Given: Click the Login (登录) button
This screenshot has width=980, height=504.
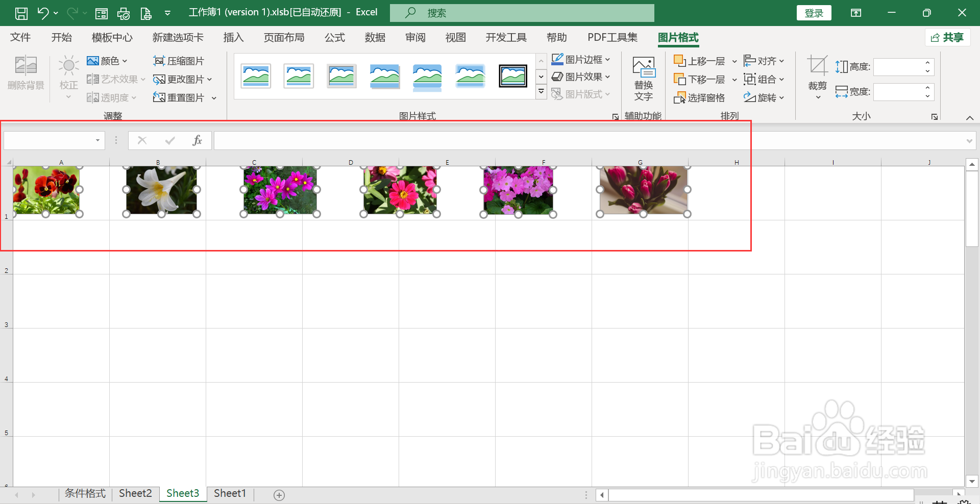Looking at the screenshot, I should pyautogui.click(x=814, y=13).
